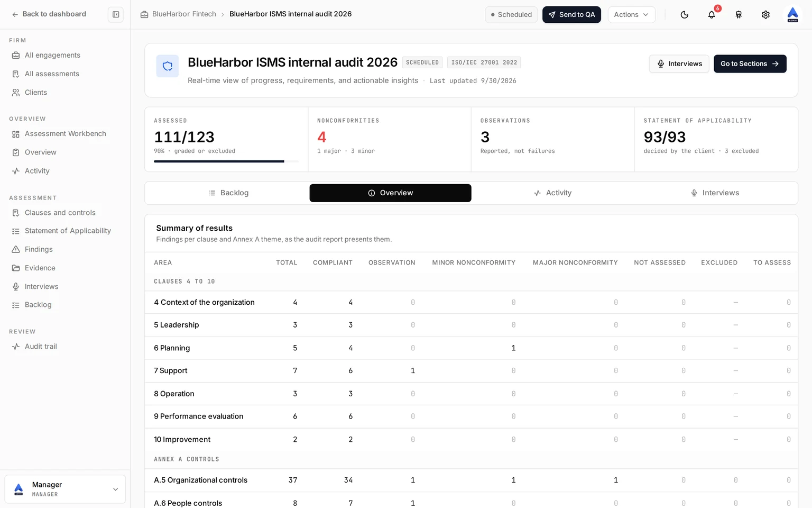Go back to dashboard
Screen dimensions: 812x508
click(x=49, y=14)
